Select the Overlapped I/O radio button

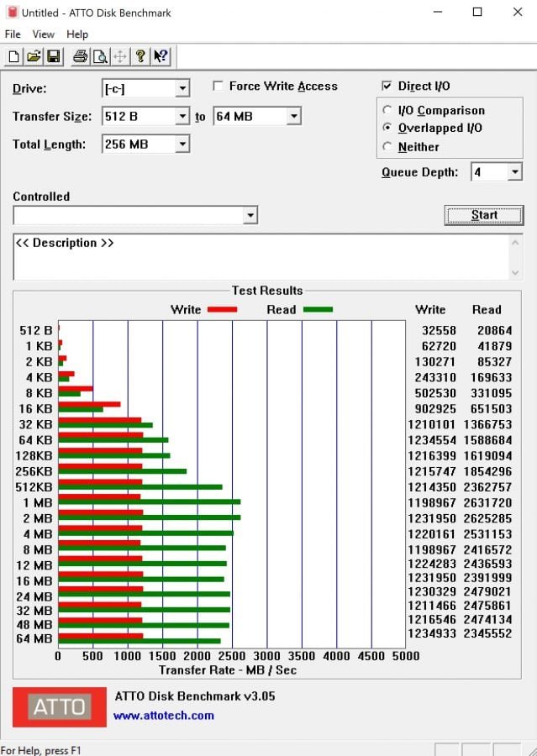(387, 128)
